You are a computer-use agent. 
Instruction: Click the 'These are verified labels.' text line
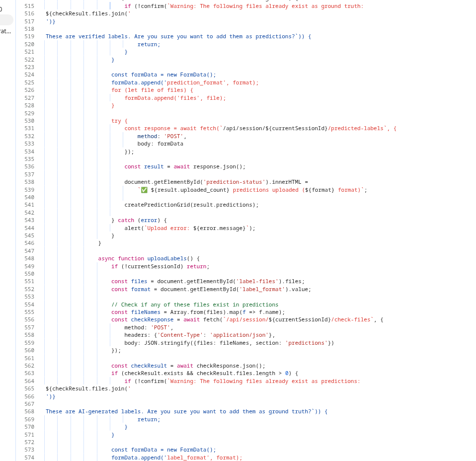178,36
